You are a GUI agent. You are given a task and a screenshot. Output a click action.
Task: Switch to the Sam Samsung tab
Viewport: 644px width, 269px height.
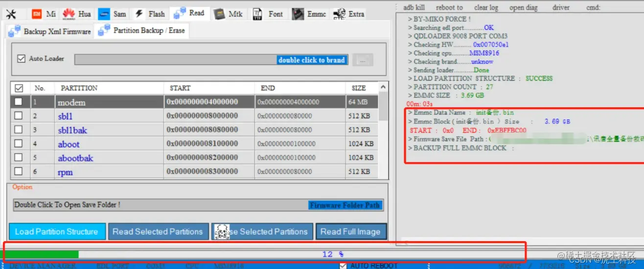(112, 14)
